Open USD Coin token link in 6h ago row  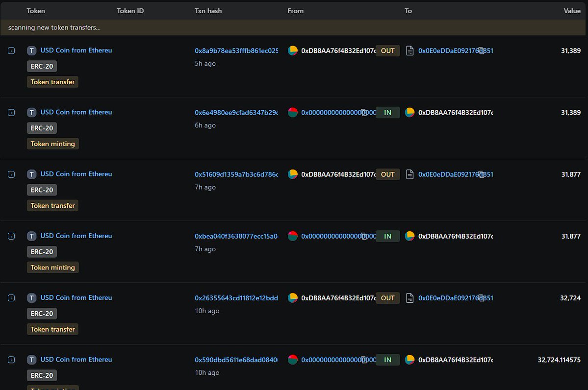click(x=76, y=112)
